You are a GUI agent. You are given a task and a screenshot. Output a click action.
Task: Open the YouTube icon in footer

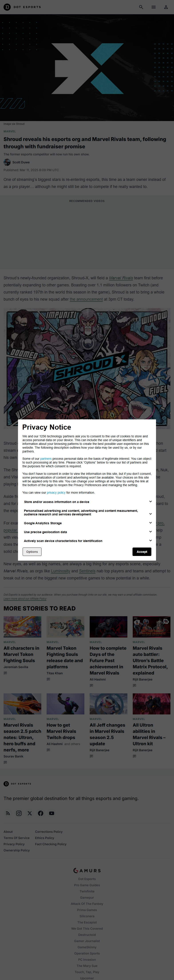click(x=51, y=813)
